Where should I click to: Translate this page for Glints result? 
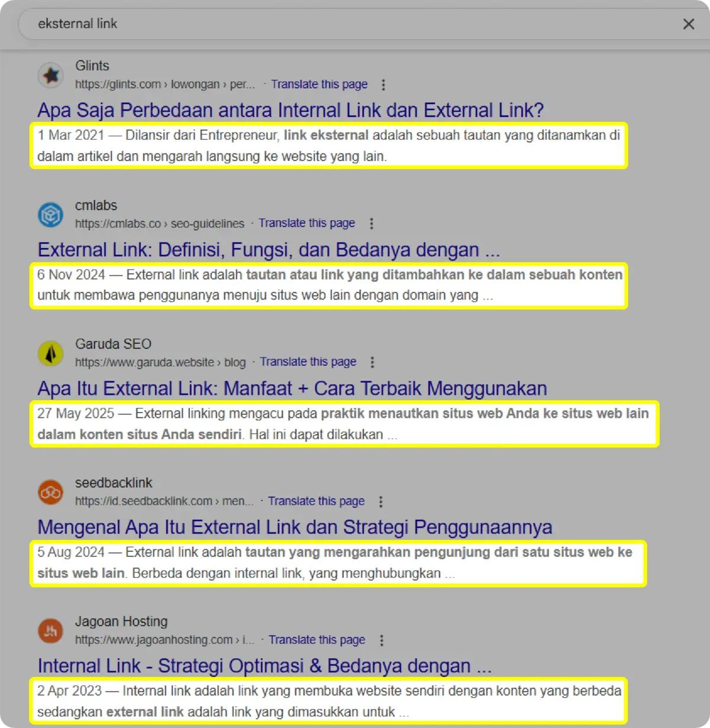(319, 84)
